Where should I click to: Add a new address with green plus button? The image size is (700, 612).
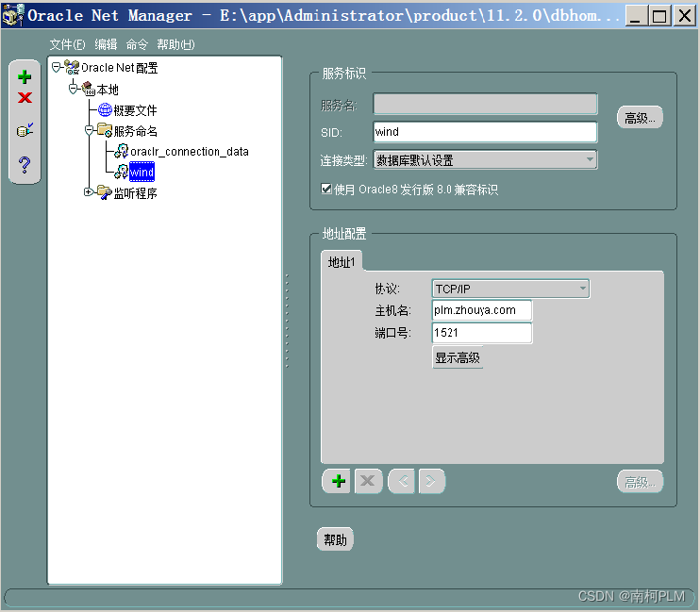pos(339,481)
